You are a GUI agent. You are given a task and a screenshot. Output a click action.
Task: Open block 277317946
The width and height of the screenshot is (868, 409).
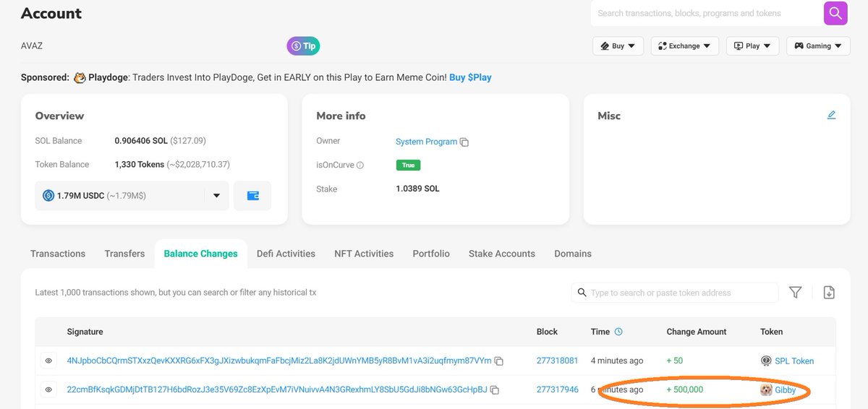[557, 389]
